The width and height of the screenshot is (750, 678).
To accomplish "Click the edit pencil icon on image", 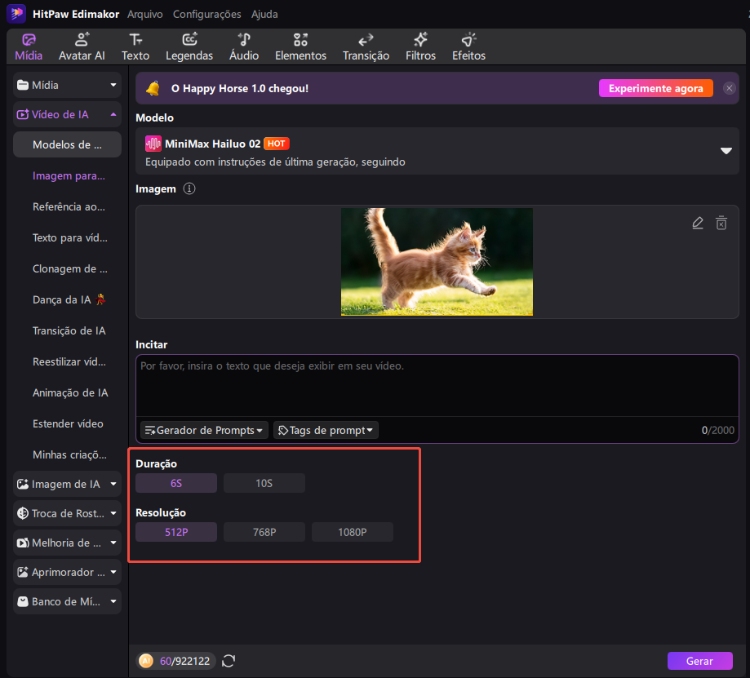I will point(697,223).
